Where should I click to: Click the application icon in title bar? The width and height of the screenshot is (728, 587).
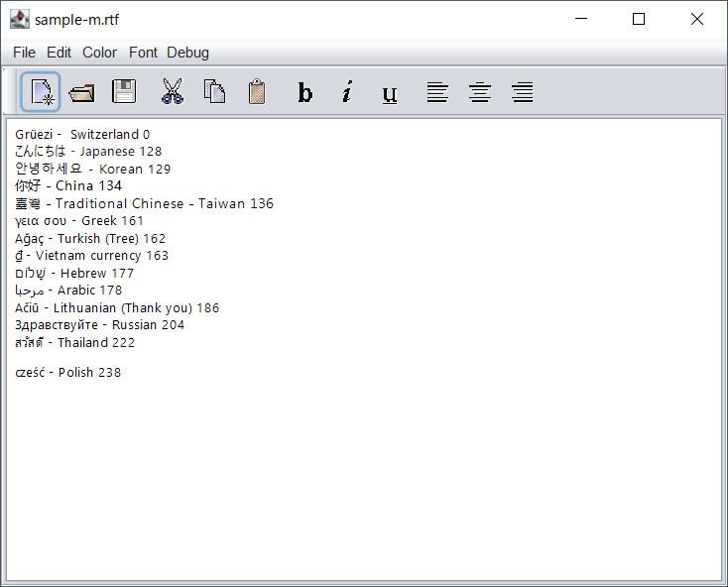[19, 19]
